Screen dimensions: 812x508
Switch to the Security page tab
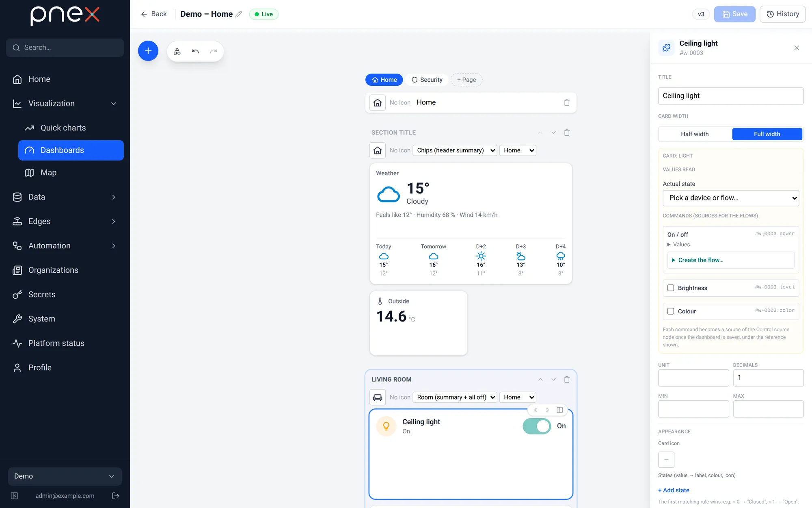(x=427, y=80)
